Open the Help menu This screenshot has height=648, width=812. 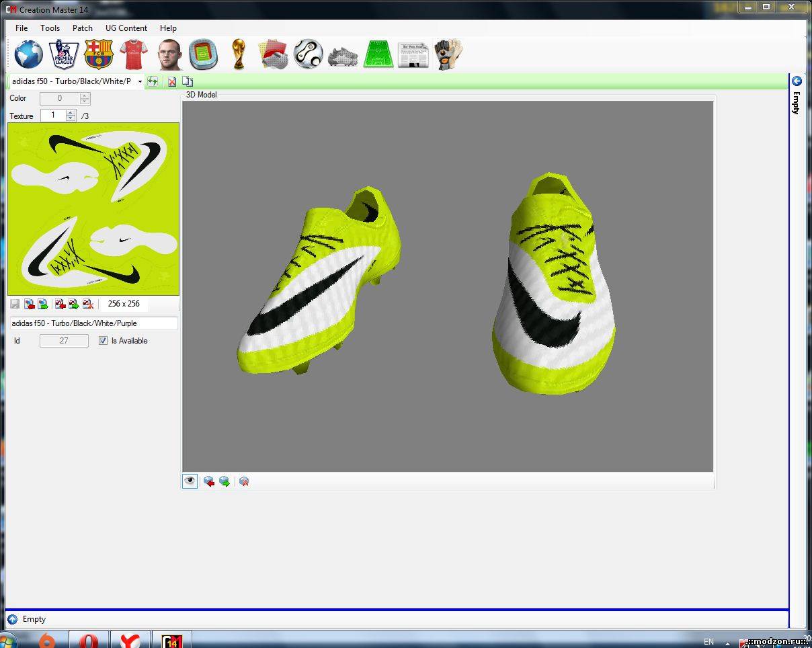pos(168,28)
